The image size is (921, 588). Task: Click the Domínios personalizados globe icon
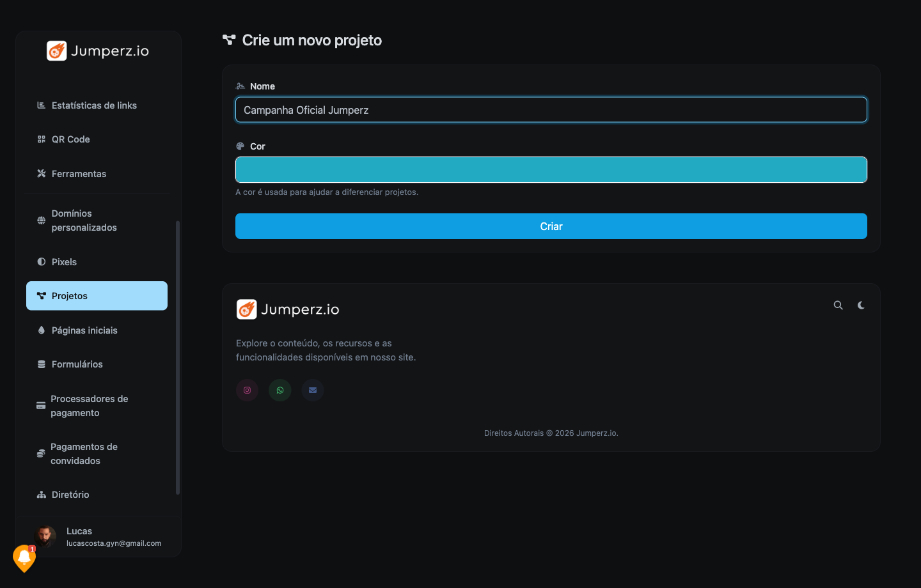[x=41, y=220]
